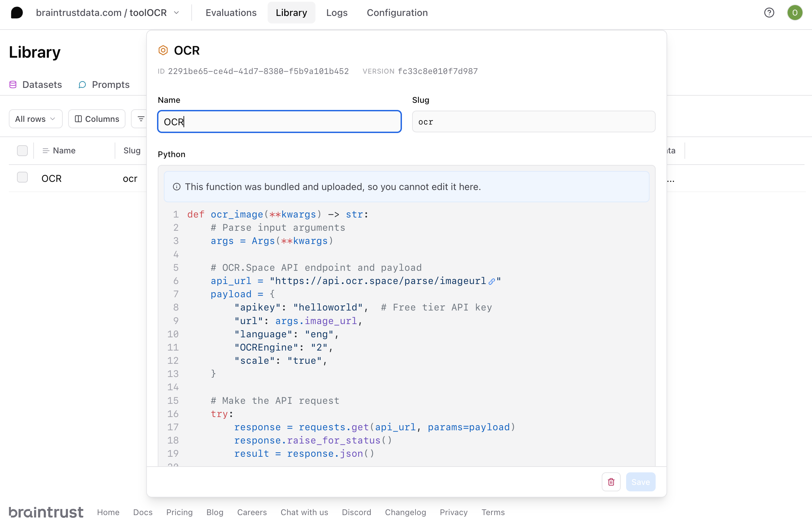Open the Pricing footer link
812x528 pixels.
click(x=179, y=512)
